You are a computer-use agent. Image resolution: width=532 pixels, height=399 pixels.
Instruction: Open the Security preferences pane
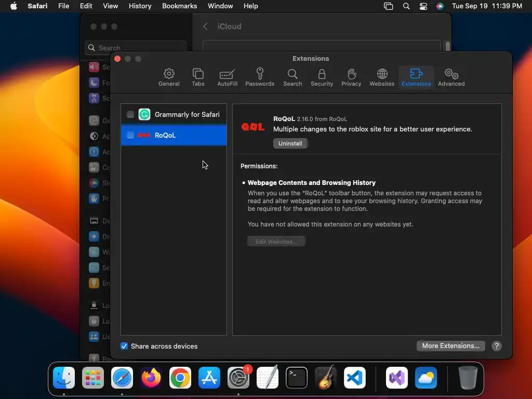click(x=322, y=77)
